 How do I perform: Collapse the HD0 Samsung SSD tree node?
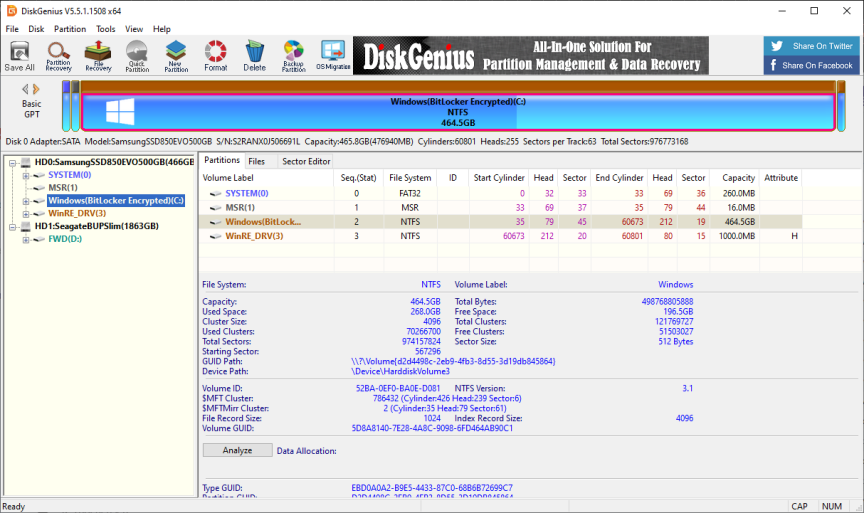(12, 162)
